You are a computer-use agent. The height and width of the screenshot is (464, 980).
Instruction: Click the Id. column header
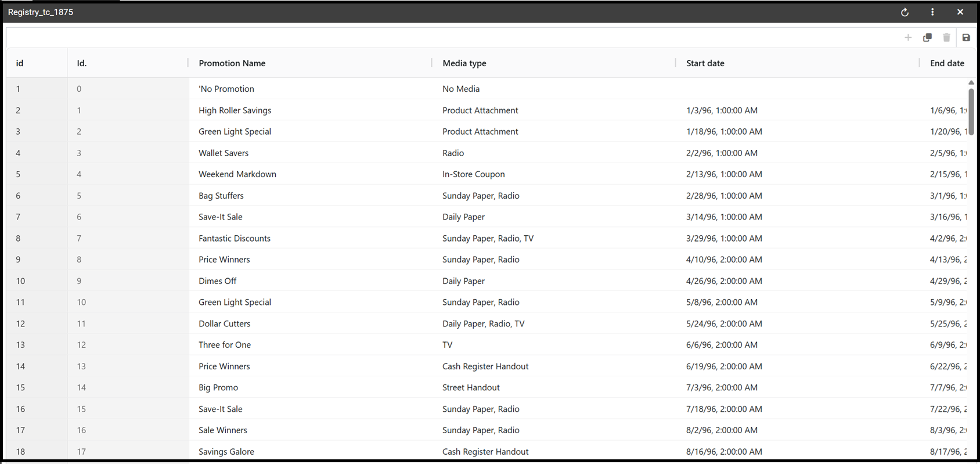click(x=82, y=63)
